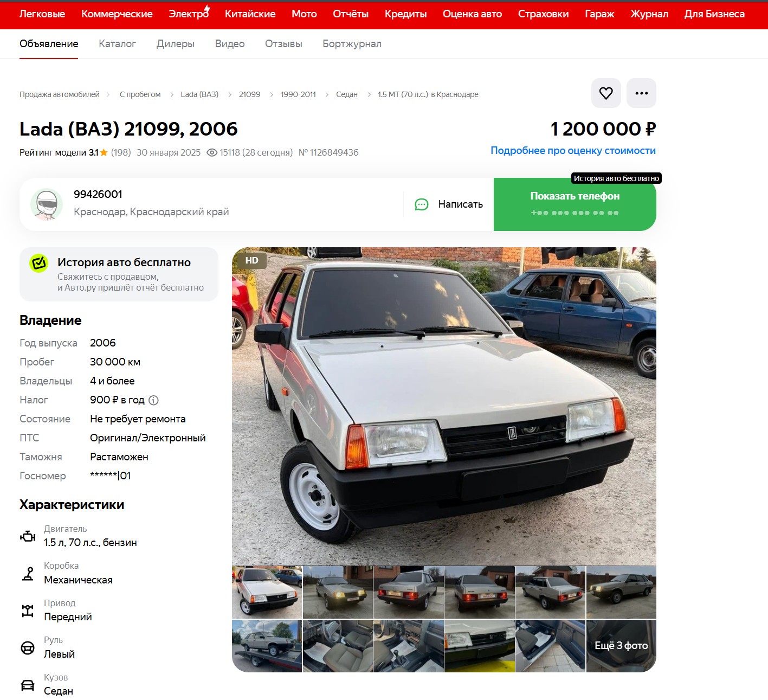Click the seller avatar helmet icon
The height and width of the screenshot is (700, 768).
(47, 204)
